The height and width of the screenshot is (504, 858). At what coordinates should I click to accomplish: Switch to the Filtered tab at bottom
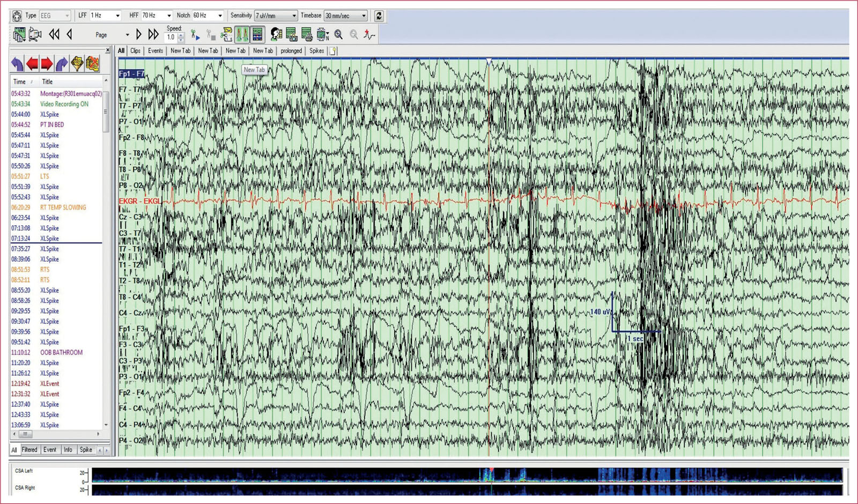(29, 450)
